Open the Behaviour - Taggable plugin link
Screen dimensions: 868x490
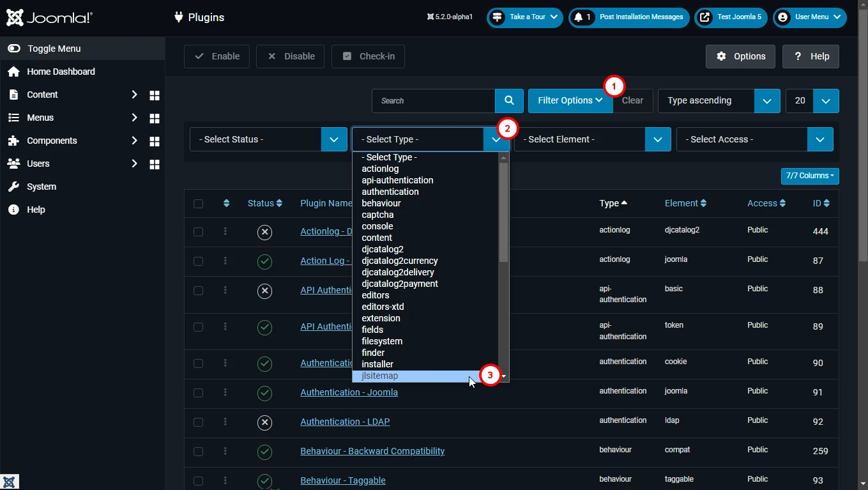pos(343,480)
